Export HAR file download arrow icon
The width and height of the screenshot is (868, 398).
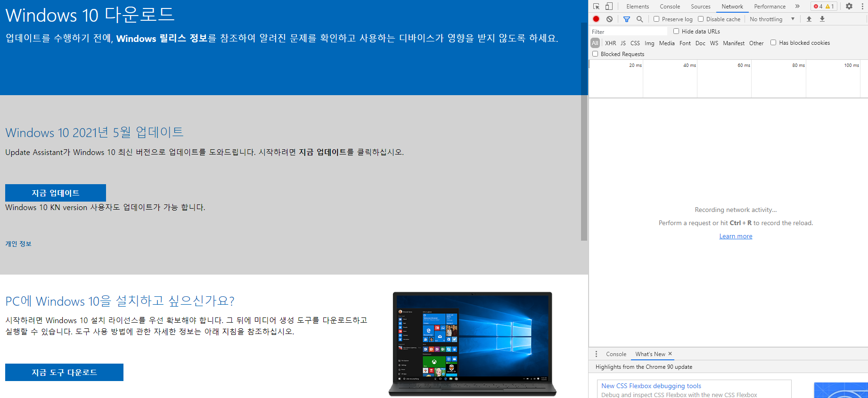[822, 19]
